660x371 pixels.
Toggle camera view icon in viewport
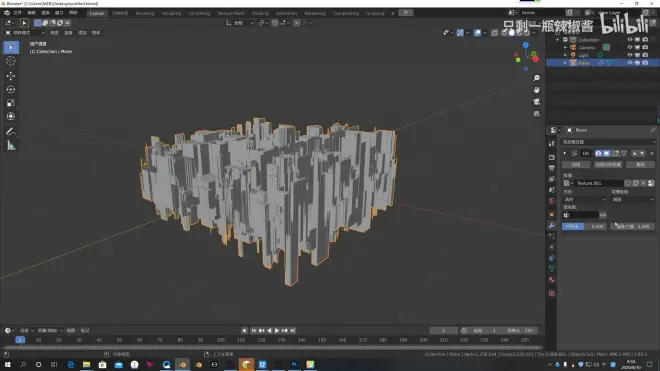(x=536, y=102)
